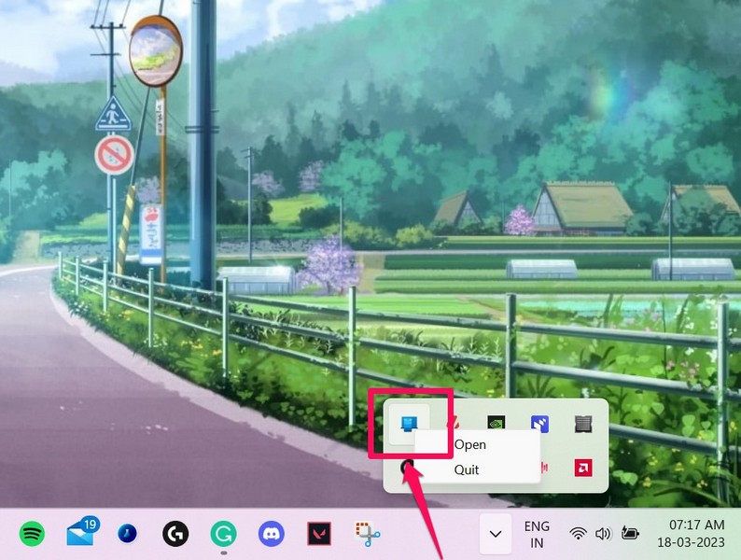Viewport: 741px width, 560px height.
Task: Collapse the hidden icons tray chevron
Action: [496, 534]
